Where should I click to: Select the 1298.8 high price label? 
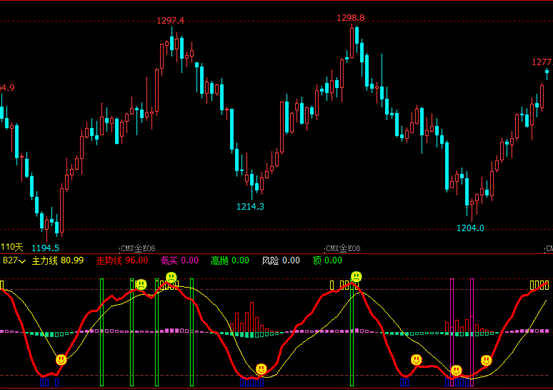351,18
